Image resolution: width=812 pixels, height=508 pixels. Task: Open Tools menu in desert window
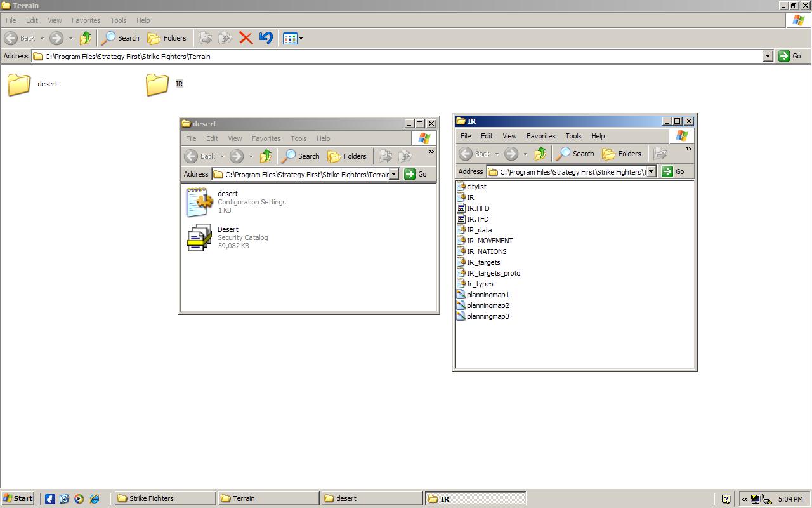299,138
